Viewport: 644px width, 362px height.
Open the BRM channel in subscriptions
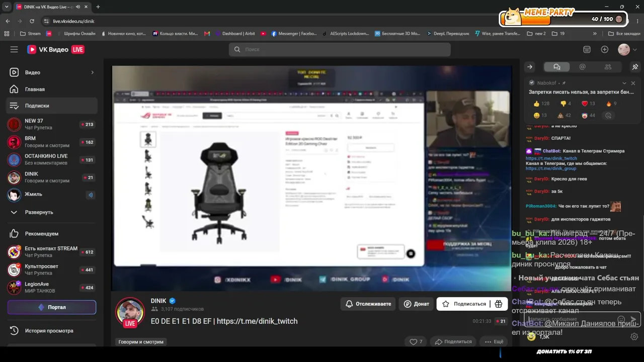click(x=52, y=142)
